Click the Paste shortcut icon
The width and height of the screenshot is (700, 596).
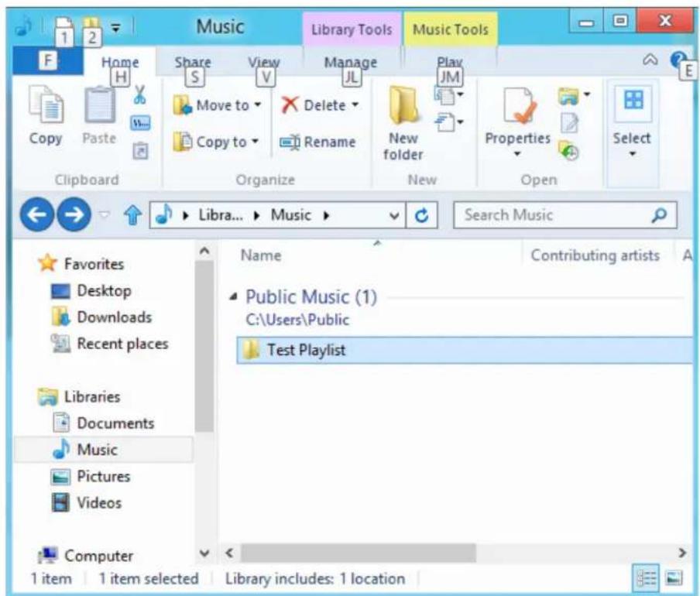140,151
